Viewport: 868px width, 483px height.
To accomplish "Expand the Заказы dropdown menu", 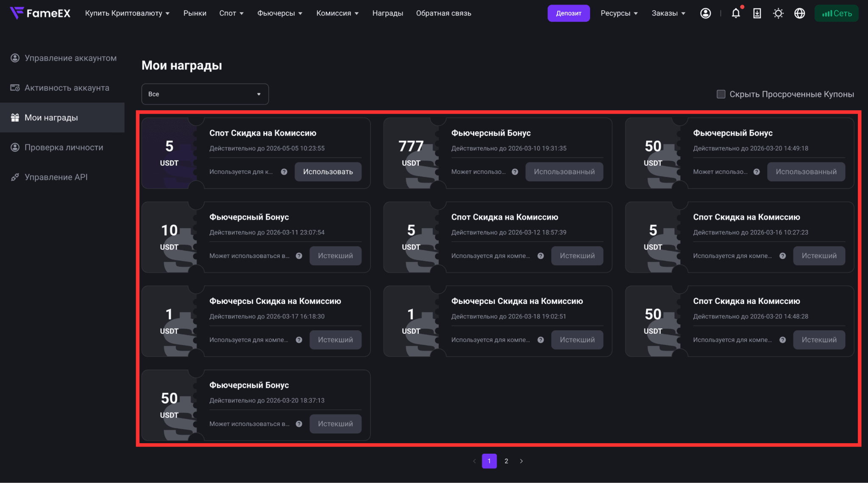I will click(x=668, y=13).
